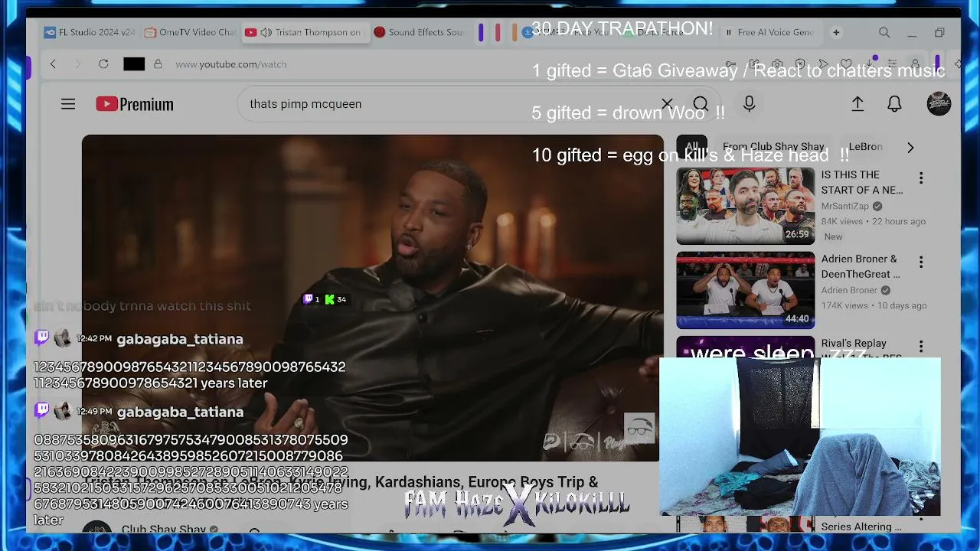Select the www.youtube.com/watch address bar
Image resolution: width=980 pixels, height=551 pixels.
coord(231,64)
